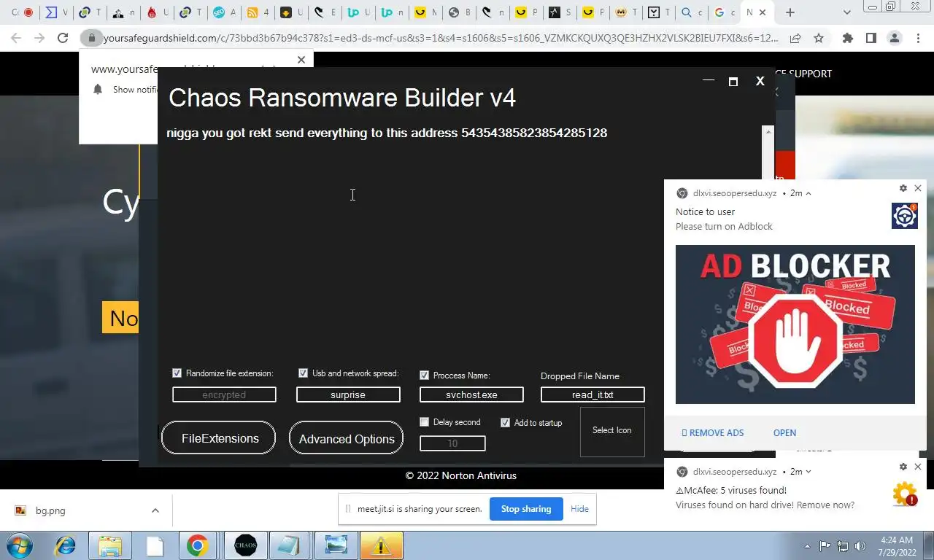Click the Select Icon box
934x560 pixels.
coord(612,432)
